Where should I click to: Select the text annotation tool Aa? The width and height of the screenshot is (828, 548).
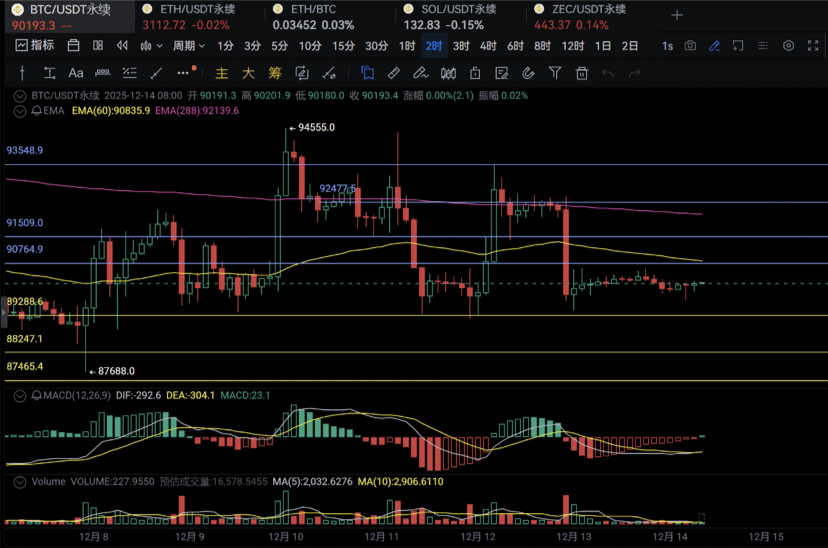tap(76, 73)
